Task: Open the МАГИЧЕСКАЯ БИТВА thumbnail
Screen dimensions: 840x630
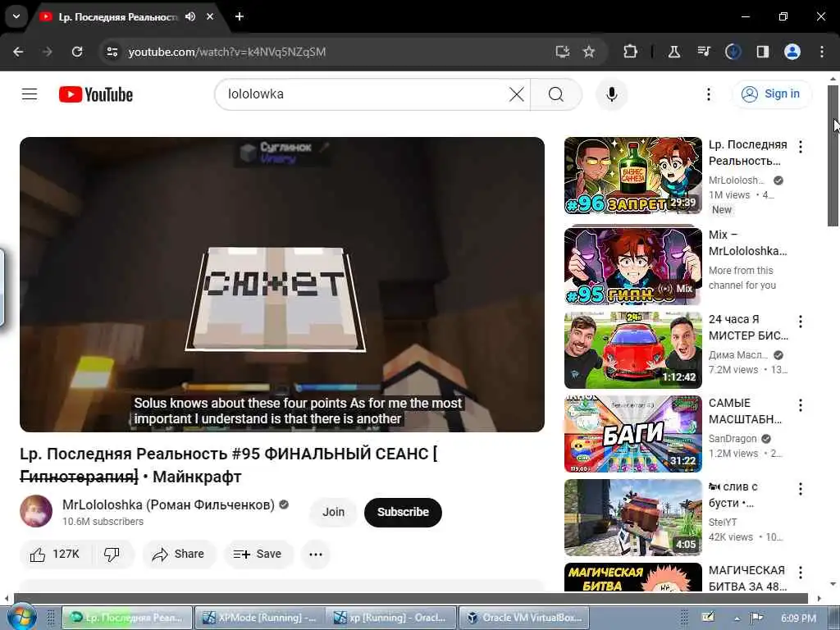Action: (x=632, y=577)
